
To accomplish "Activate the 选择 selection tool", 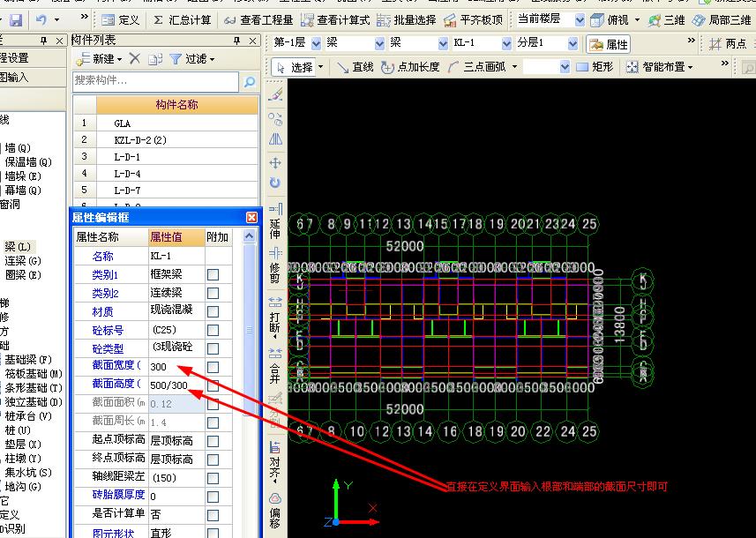I will pyautogui.click(x=294, y=67).
